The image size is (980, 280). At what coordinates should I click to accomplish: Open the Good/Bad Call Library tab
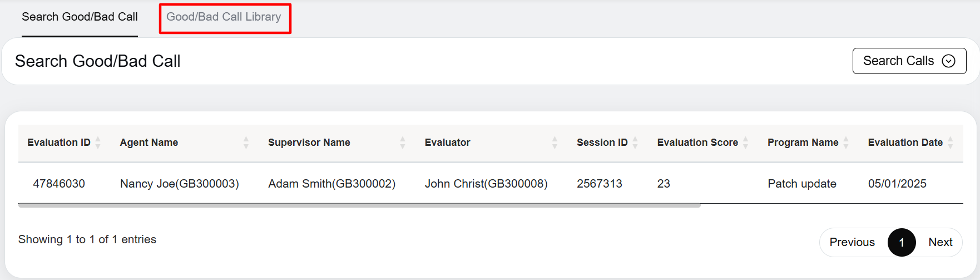point(224,17)
